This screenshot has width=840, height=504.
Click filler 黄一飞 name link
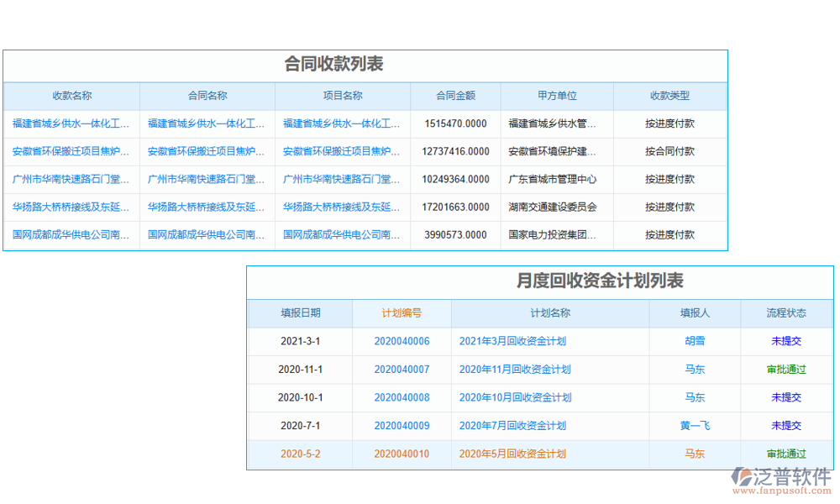click(693, 426)
